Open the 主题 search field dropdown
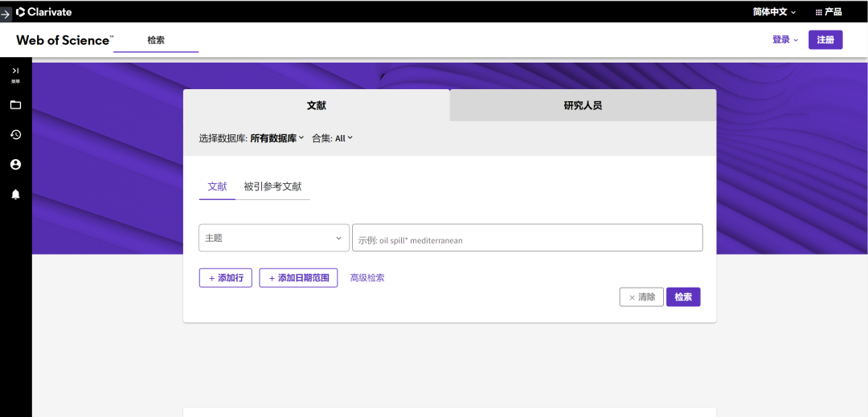 point(274,238)
